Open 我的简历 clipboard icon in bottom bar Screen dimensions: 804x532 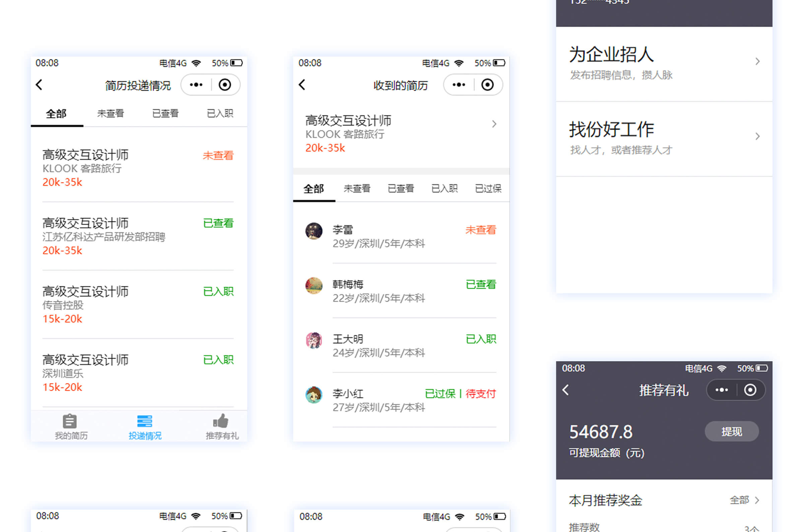pyautogui.click(x=70, y=422)
